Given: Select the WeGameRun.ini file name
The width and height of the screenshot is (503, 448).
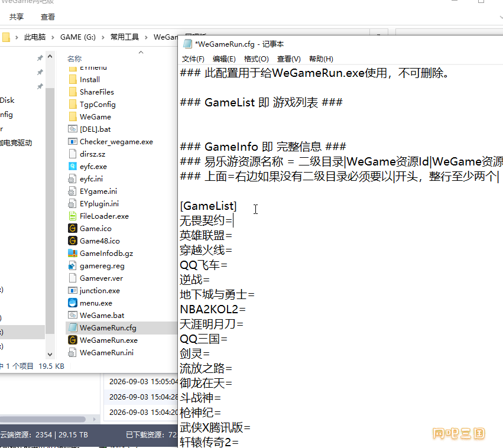Looking at the screenshot, I should tap(107, 353).
